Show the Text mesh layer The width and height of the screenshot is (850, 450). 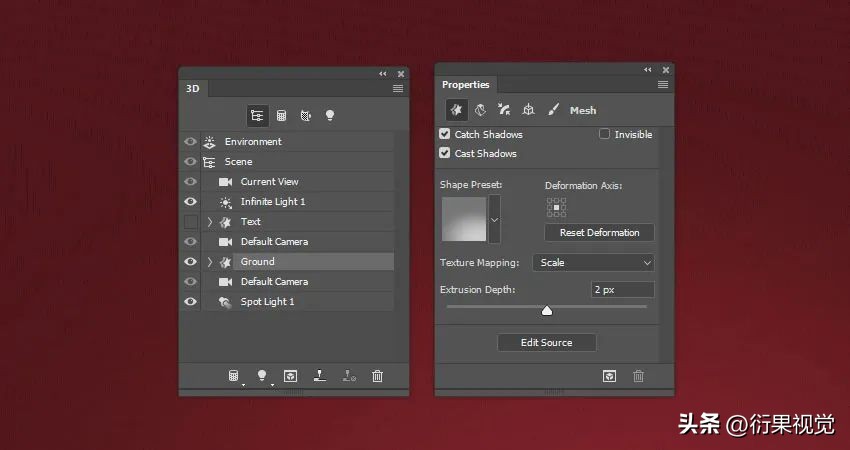(x=190, y=222)
